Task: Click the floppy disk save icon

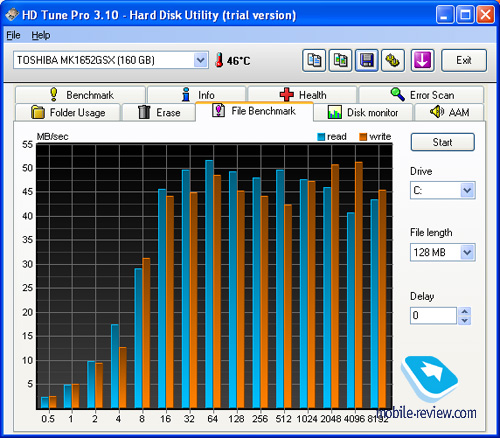Action: pyautogui.click(x=367, y=60)
